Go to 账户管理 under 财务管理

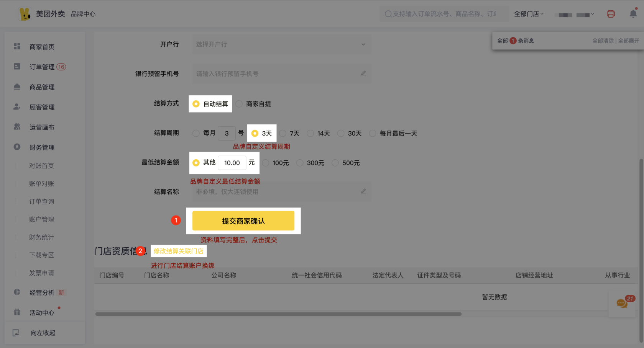(x=41, y=219)
